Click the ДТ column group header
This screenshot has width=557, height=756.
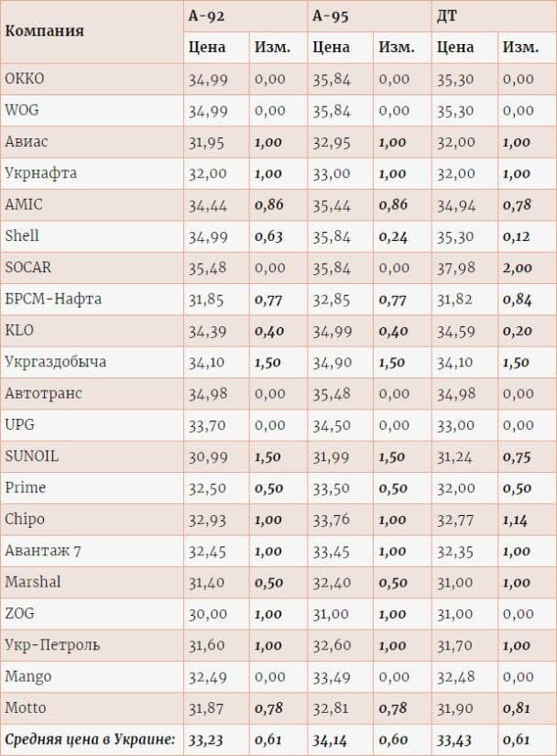pos(448,15)
